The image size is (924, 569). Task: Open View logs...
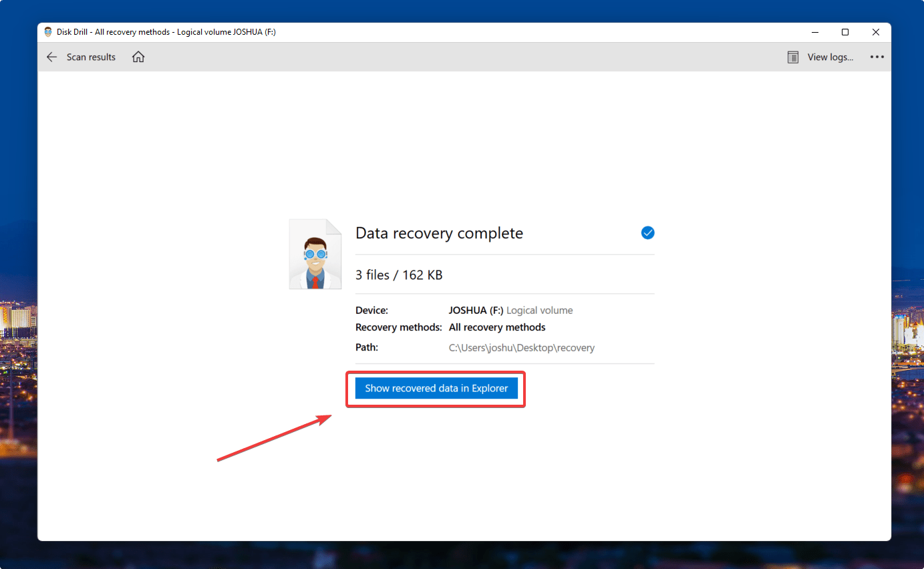[x=830, y=57]
